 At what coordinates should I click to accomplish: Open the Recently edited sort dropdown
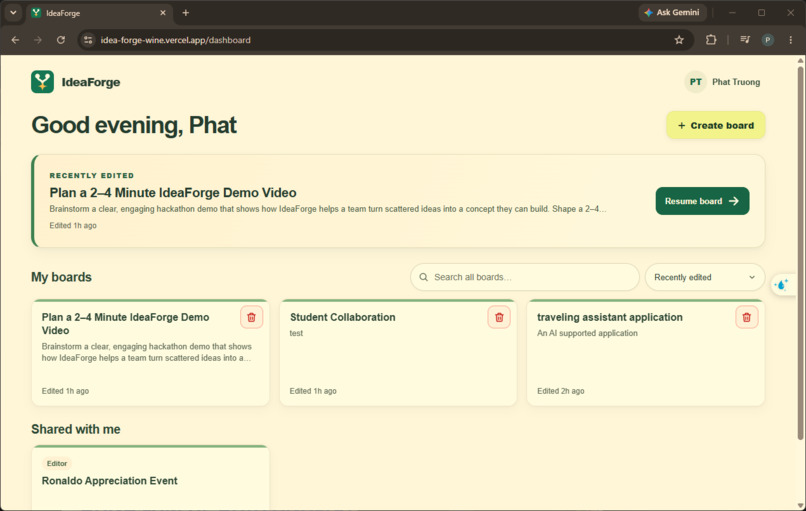click(x=705, y=277)
